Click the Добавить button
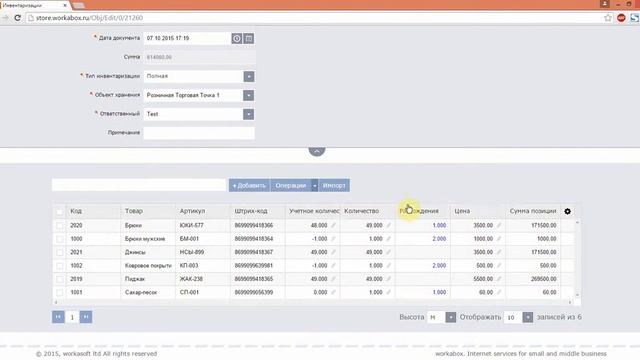 point(249,185)
